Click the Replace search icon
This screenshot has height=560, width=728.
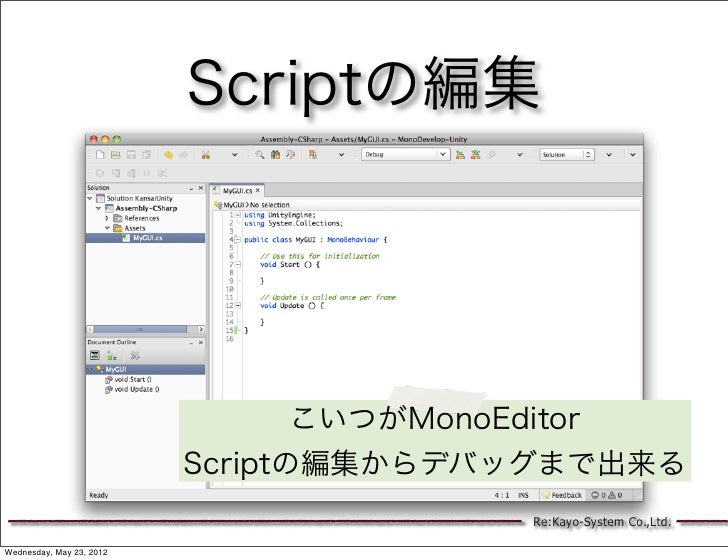pos(291,155)
